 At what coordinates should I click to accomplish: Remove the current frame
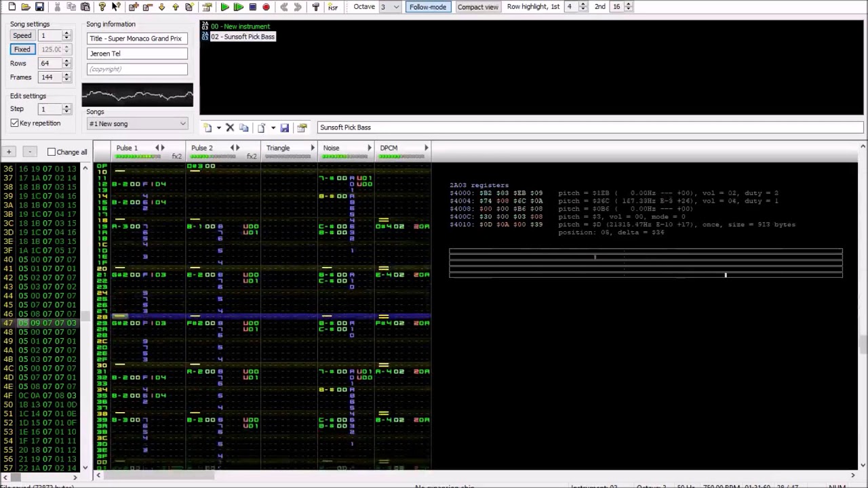(147, 7)
